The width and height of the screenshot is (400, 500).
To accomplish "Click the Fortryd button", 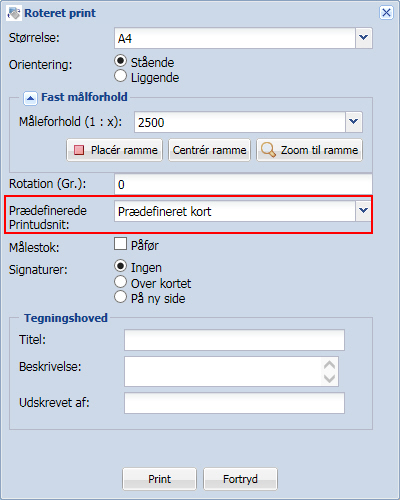I will (x=240, y=479).
